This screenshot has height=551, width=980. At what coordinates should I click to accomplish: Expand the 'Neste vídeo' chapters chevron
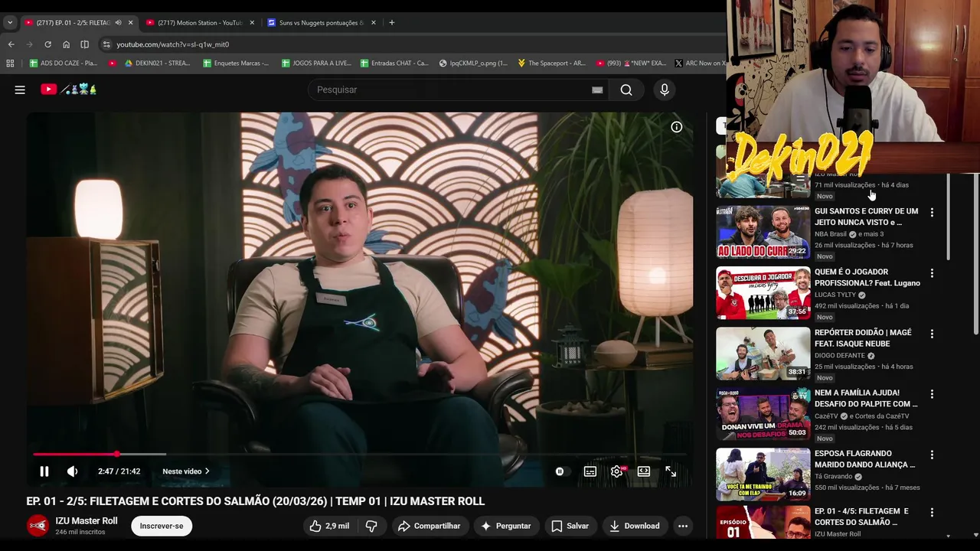[207, 471]
